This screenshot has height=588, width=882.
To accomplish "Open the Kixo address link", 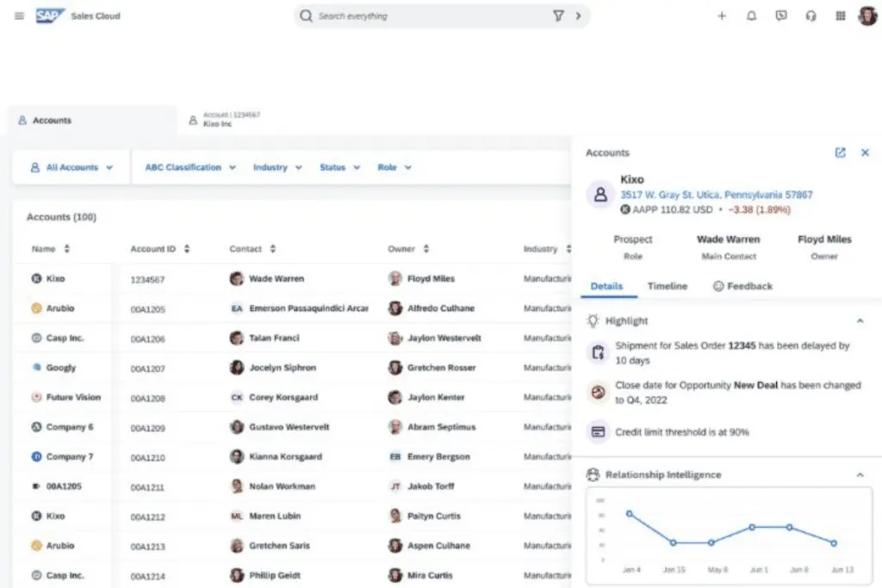I will 716,195.
